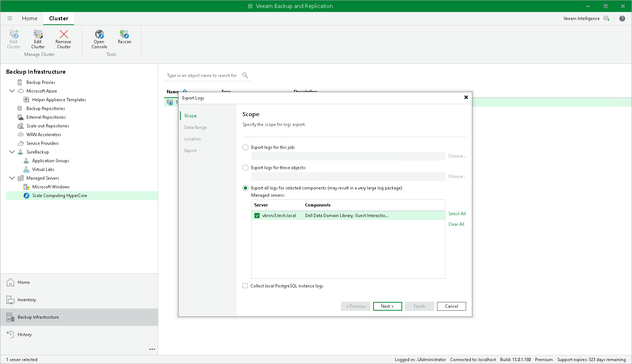Image resolution: width=632 pixels, height=364 pixels.
Task: Click the WAN Accelerators icon
Action: (x=21, y=135)
